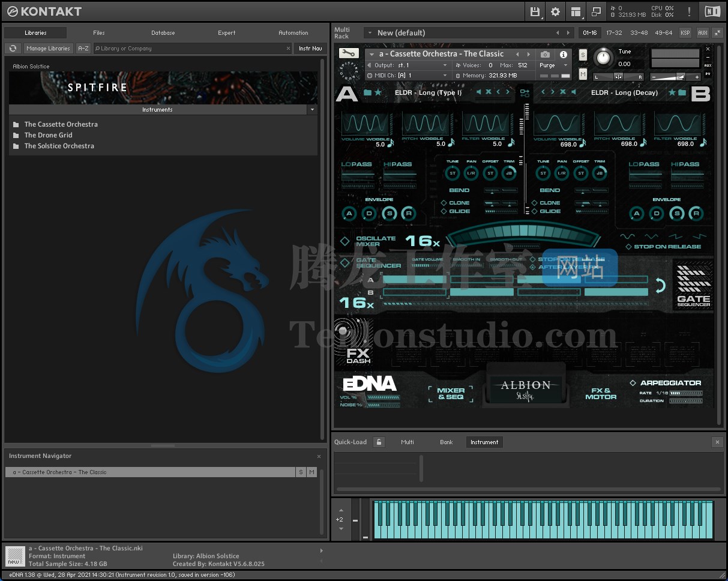This screenshot has height=581, width=728.
Task: Click tempo-sync note icon of layer A volume wobble
Action: (x=391, y=143)
